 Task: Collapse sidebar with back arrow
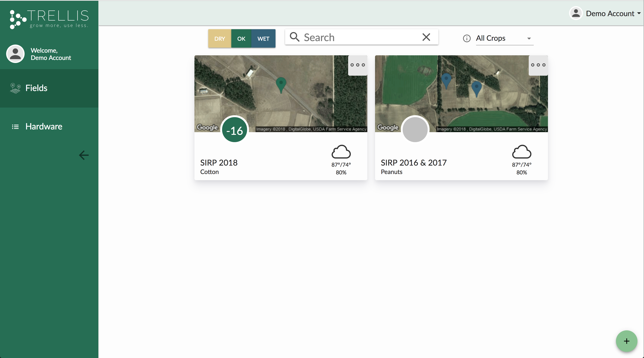(x=84, y=155)
